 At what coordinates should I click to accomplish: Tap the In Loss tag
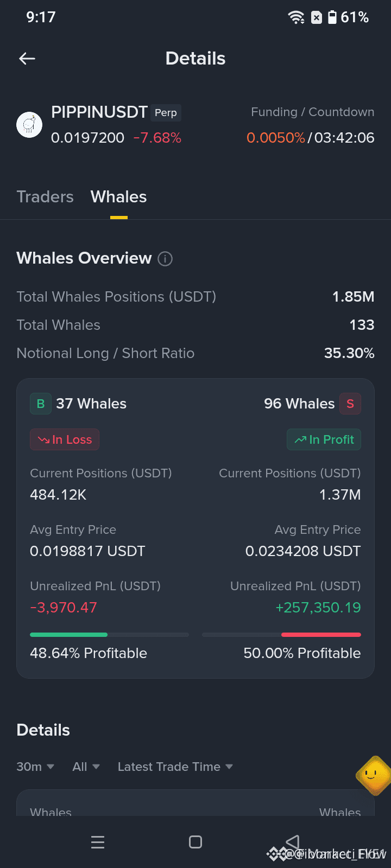point(65,439)
